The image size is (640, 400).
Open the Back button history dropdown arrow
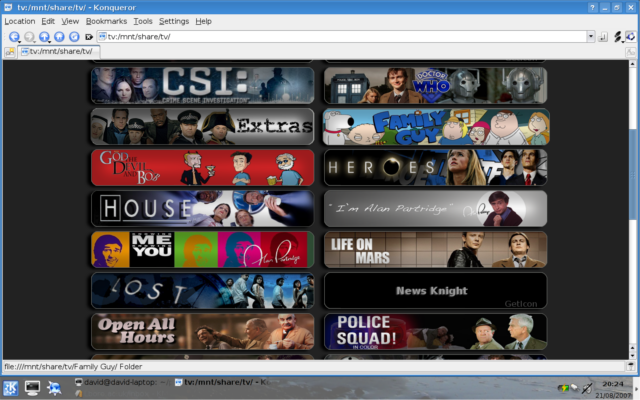coord(20,42)
